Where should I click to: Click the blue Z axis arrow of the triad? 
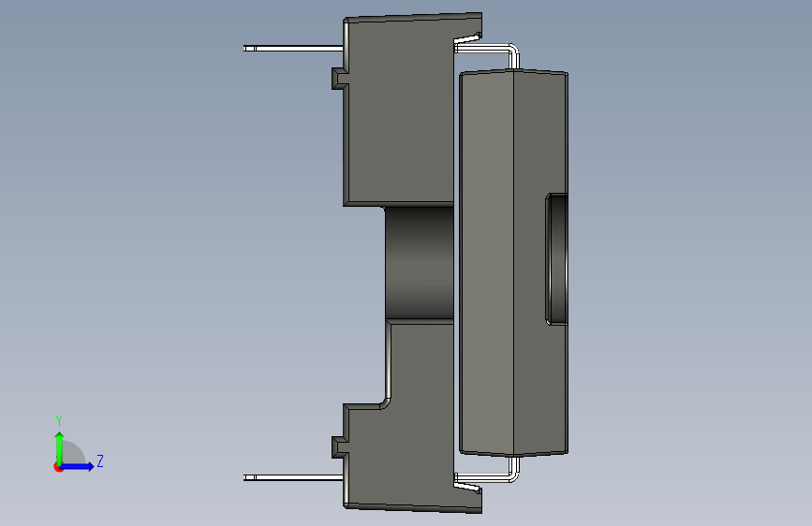[79, 466]
